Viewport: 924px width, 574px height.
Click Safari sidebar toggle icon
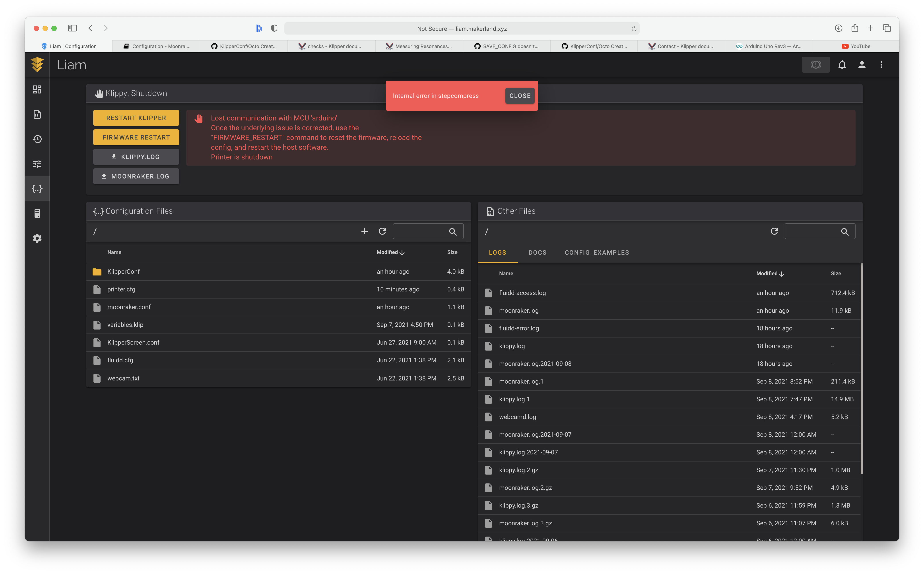72,28
